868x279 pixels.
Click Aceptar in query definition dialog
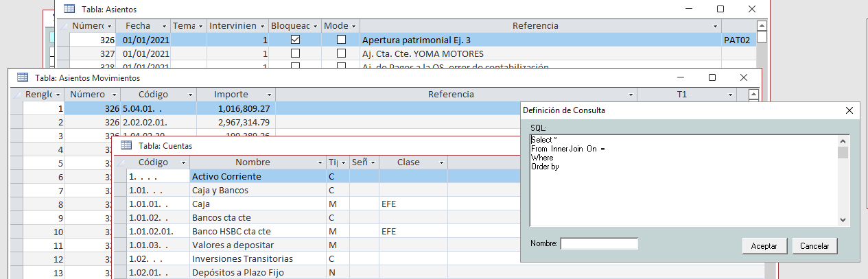click(x=764, y=245)
